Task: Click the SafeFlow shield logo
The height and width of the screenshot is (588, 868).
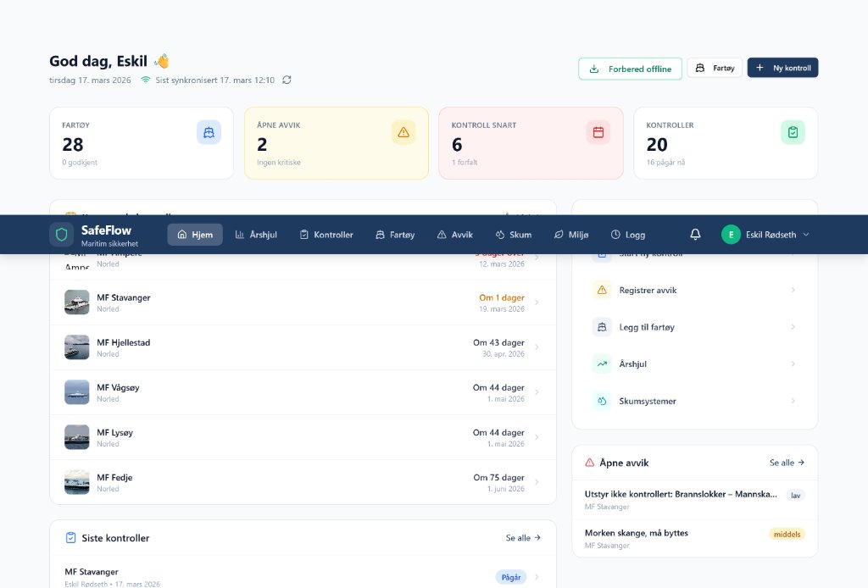Action: click(61, 235)
